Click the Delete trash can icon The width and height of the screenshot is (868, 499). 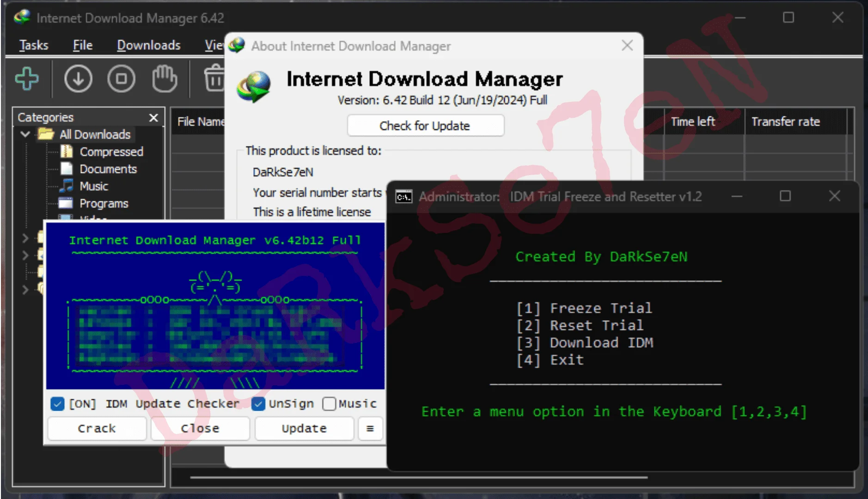(x=214, y=78)
